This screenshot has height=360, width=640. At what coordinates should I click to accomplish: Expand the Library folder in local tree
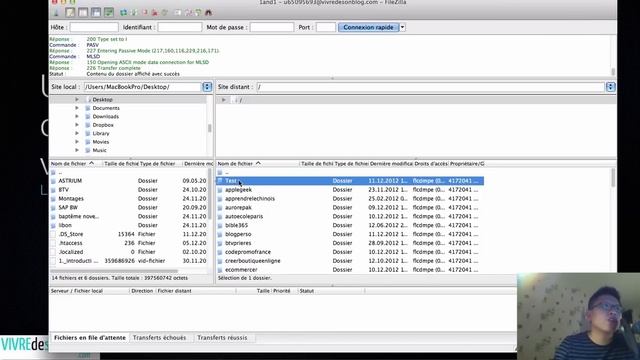coord(77,133)
